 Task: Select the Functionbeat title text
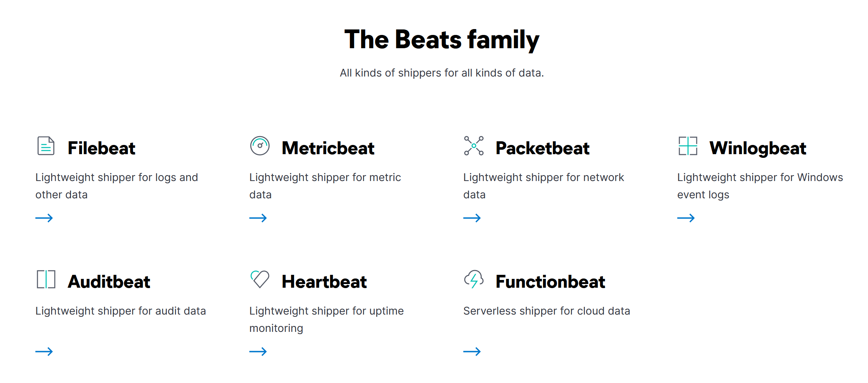(x=550, y=282)
